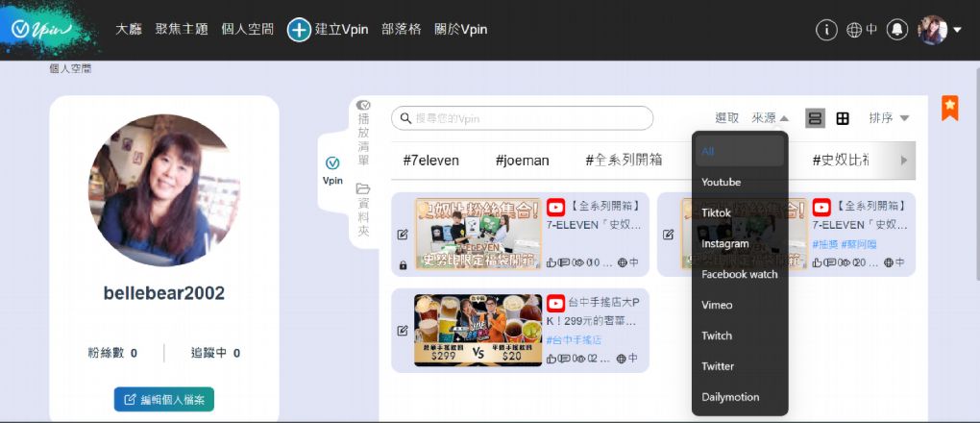The image size is (980, 423).
Task: Edit the 台中手搖店 video card
Action: click(403, 331)
